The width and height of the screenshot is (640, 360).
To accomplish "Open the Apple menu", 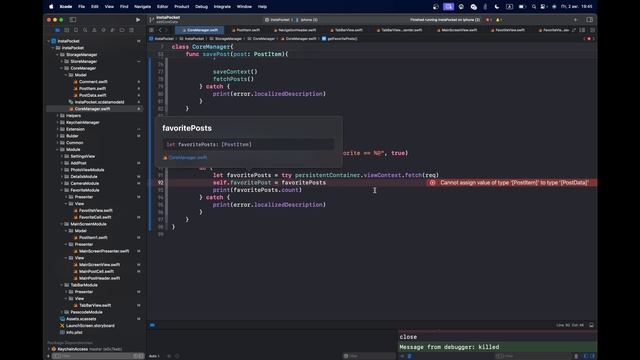I will [x=51, y=7].
